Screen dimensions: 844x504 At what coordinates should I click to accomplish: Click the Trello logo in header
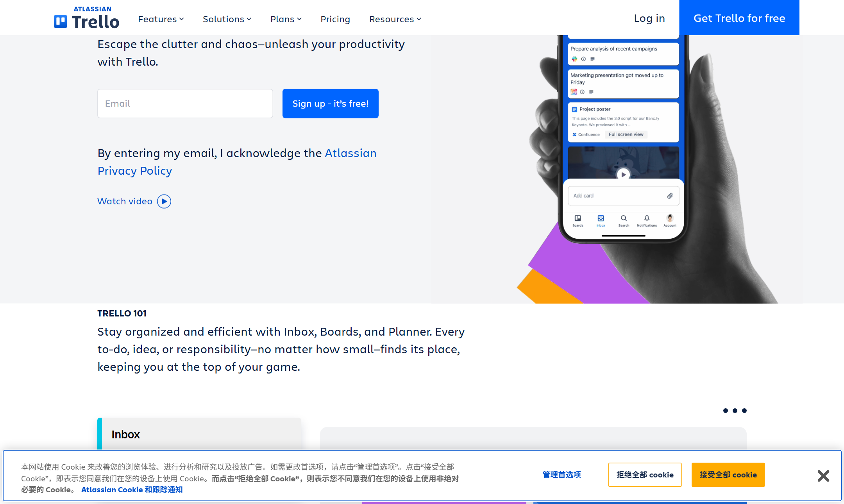pos(86,18)
